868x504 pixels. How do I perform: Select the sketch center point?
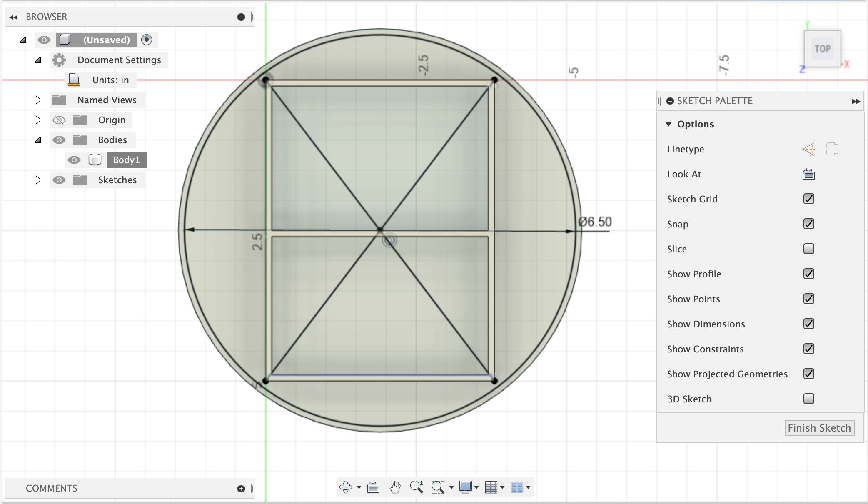(380, 230)
